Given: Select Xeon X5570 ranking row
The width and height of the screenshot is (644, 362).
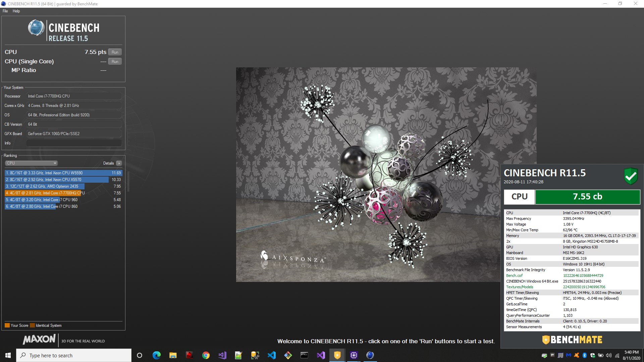Looking at the screenshot, I should pyautogui.click(x=63, y=180).
